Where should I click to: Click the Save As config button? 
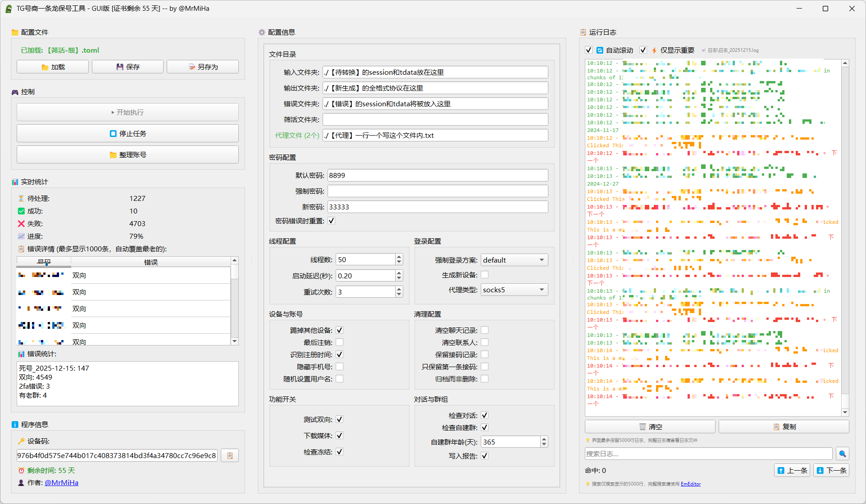(203, 67)
